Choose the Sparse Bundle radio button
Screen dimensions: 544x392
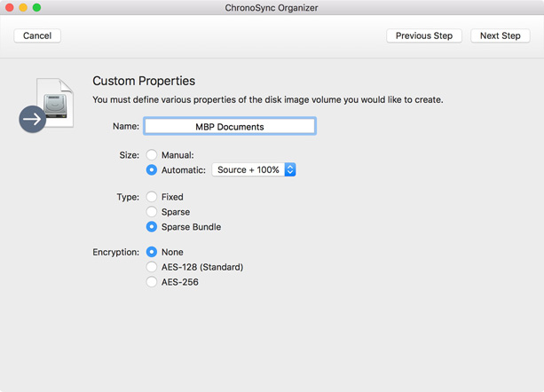coord(152,227)
